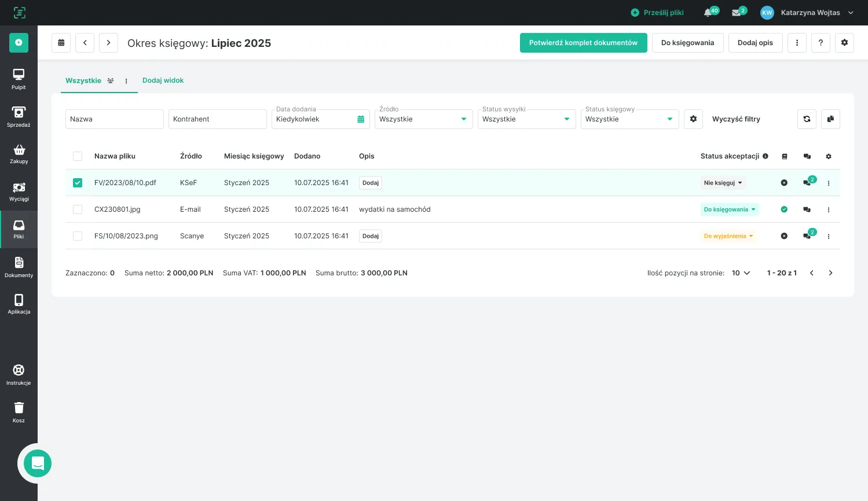Go to next results page
The width and height of the screenshot is (868, 501).
tap(830, 273)
